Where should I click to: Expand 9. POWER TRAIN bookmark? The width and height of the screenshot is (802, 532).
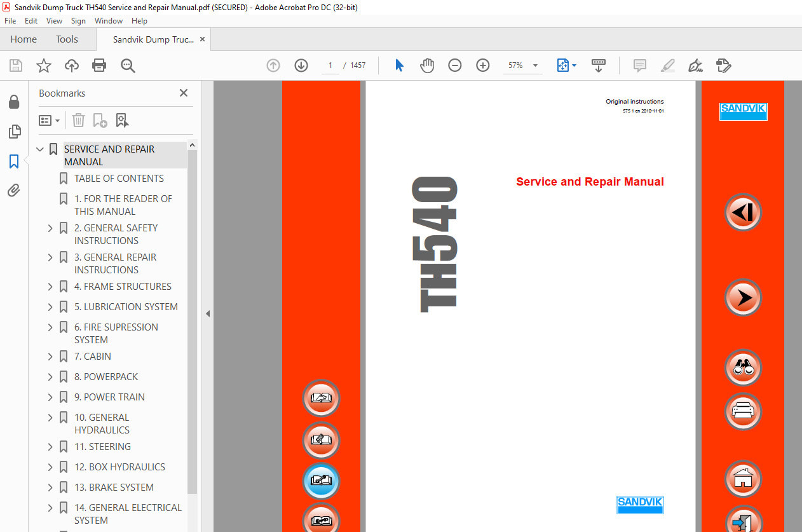pyautogui.click(x=50, y=397)
